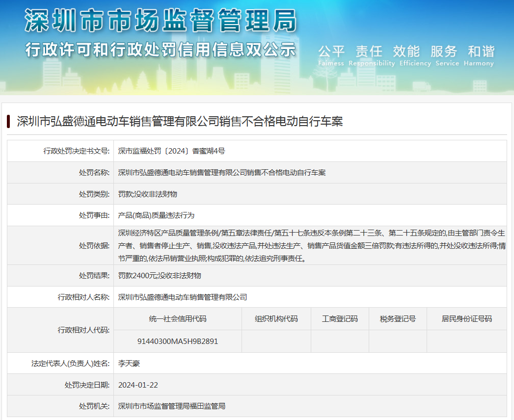The image size is (514, 420).
Task: Click the value 产品(商品)质量违法行为
Action: click(x=156, y=215)
